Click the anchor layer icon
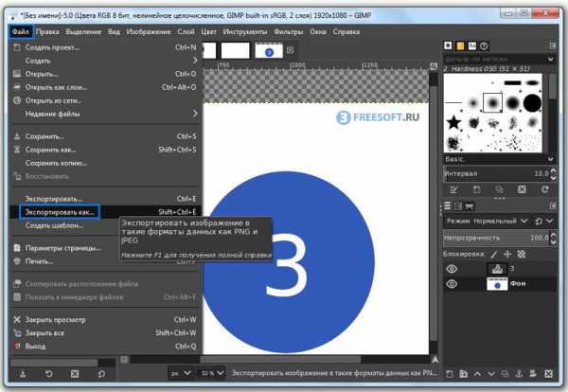Viewport: 568px width, 392px height. 519,373
